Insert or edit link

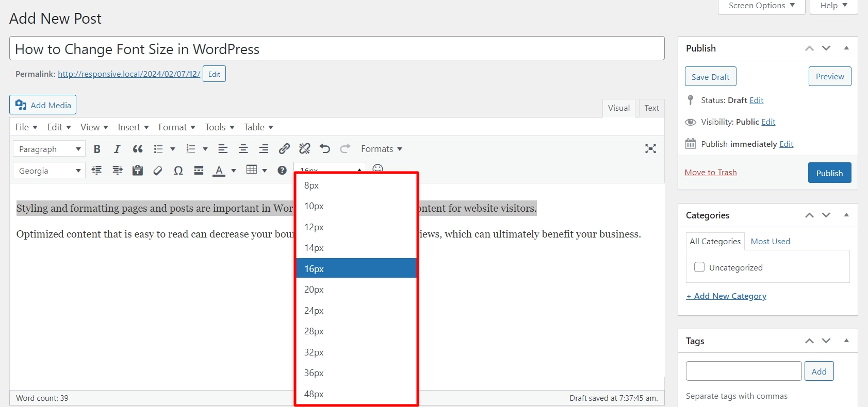[x=284, y=149]
